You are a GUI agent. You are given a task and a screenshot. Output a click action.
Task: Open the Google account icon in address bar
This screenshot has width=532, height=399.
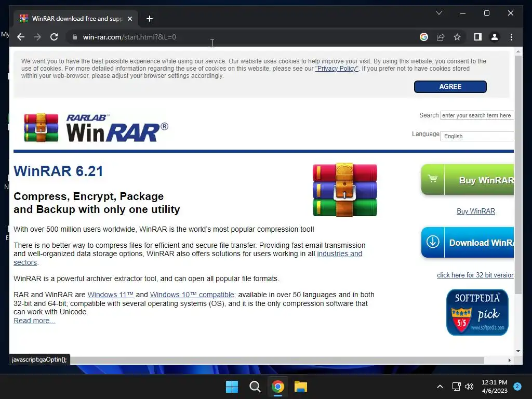pos(424,37)
